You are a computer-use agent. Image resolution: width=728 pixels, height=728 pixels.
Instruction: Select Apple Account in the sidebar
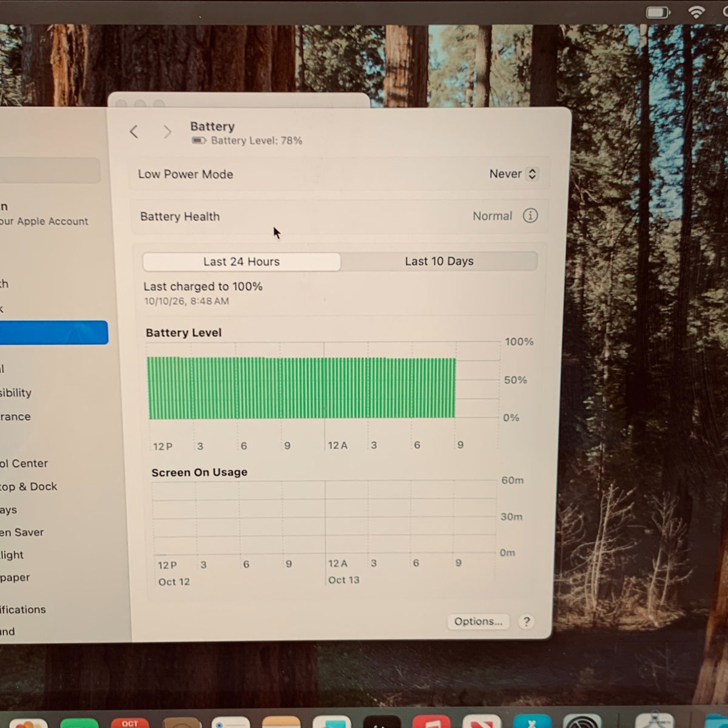point(44,214)
